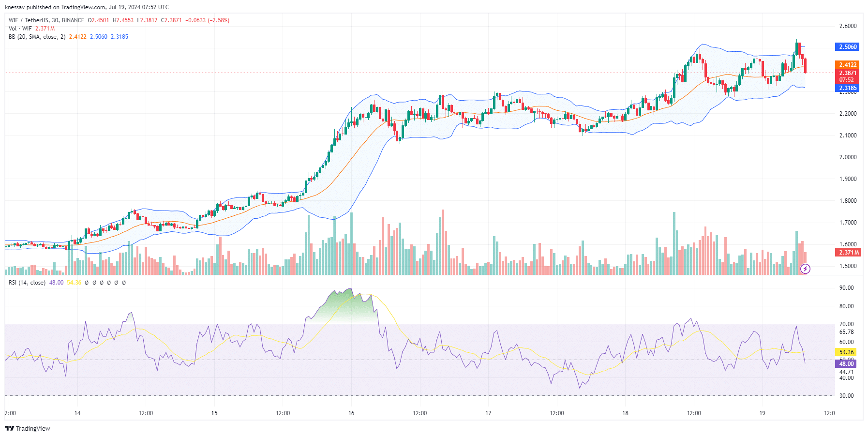The image size is (868, 437).
Task: Click the 1.5000 price axis label
Action: click(x=848, y=266)
